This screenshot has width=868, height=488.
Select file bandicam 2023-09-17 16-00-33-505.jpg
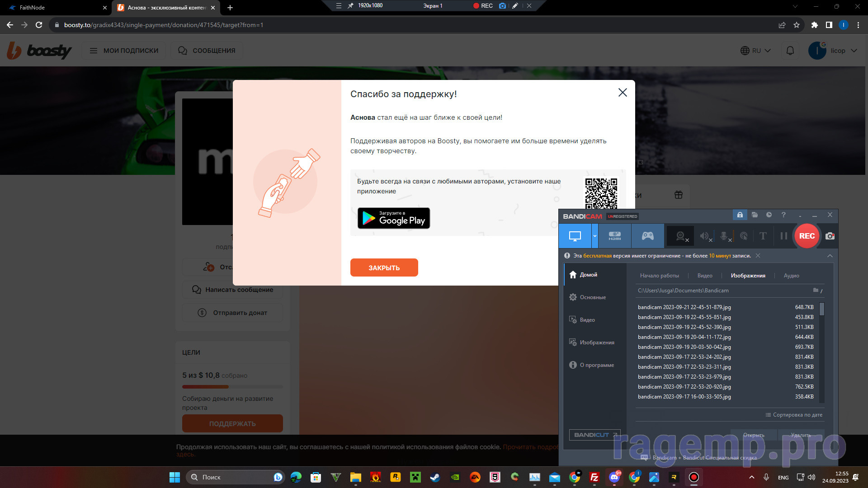click(726, 397)
